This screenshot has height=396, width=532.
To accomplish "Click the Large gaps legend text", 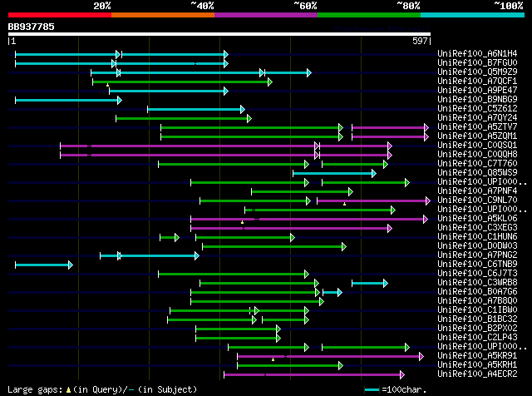I will (x=102, y=389).
